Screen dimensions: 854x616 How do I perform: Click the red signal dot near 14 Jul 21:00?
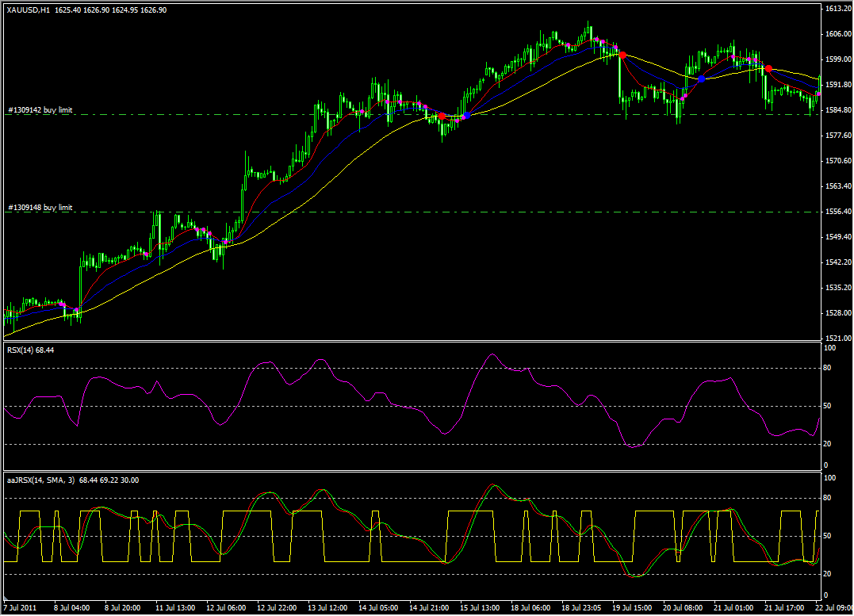pyautogui.click(x=442, y=117)
